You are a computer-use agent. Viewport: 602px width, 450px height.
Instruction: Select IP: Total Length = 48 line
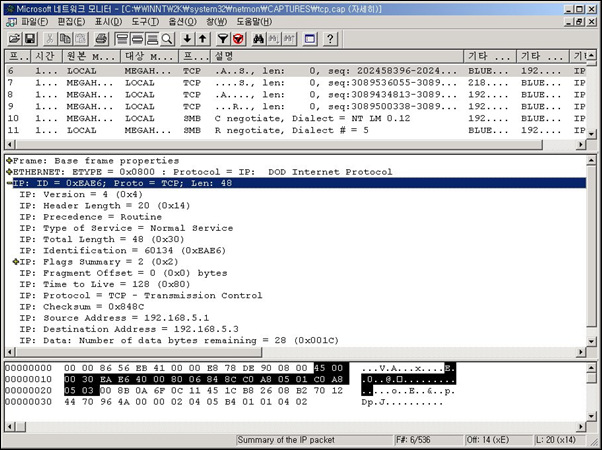tap(102, 239)
